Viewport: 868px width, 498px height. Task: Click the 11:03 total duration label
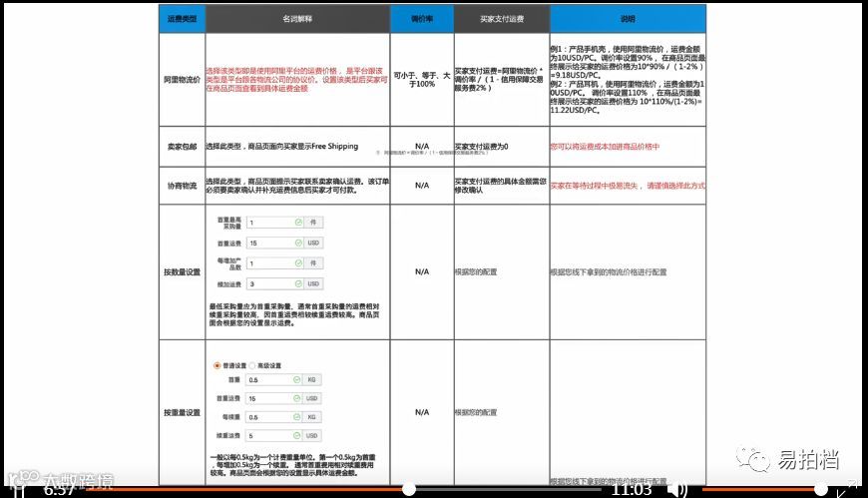632,489
